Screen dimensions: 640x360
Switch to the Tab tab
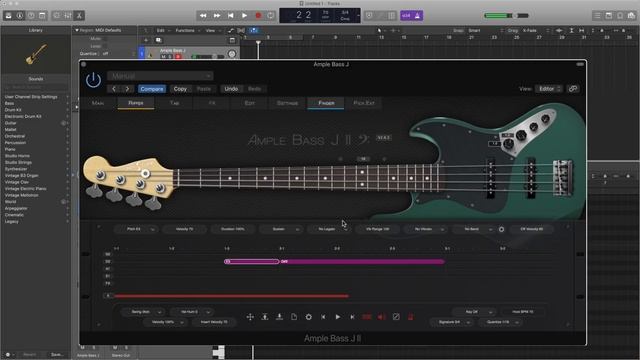click(x=174, y=103)
